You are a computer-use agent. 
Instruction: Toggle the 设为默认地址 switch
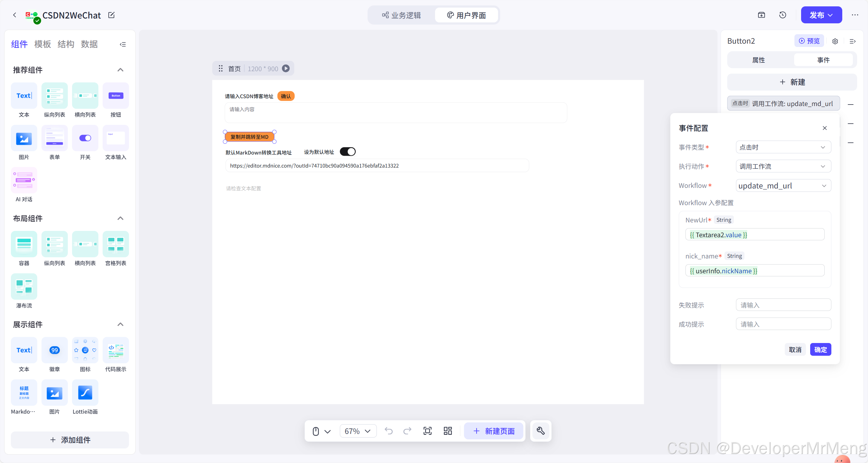[x=347, y=152]
